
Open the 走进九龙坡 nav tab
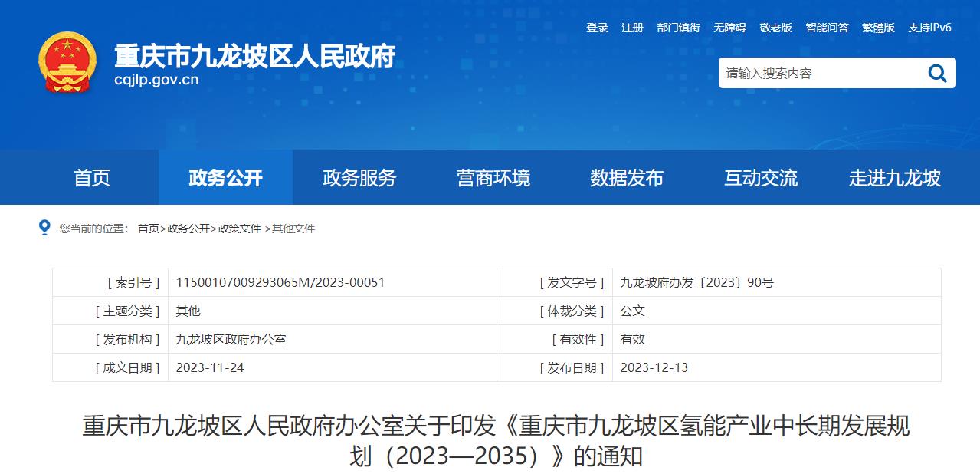[x=894, y=178]
